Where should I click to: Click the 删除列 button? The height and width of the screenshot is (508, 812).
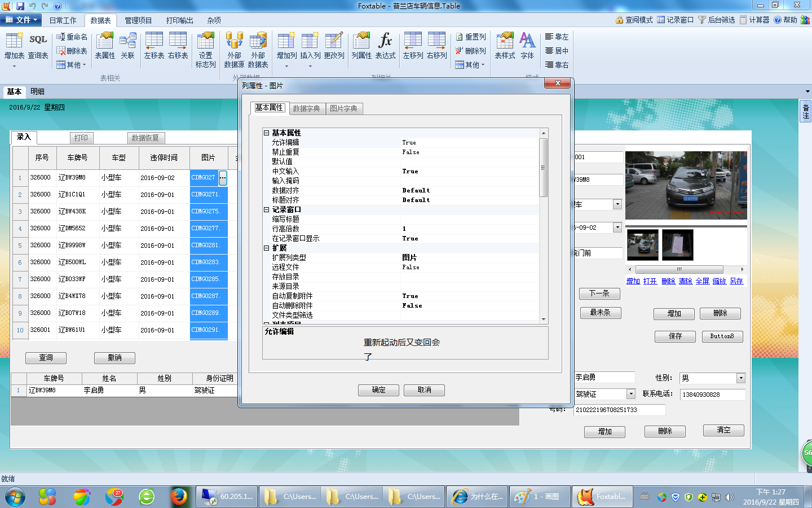point(471,51)
